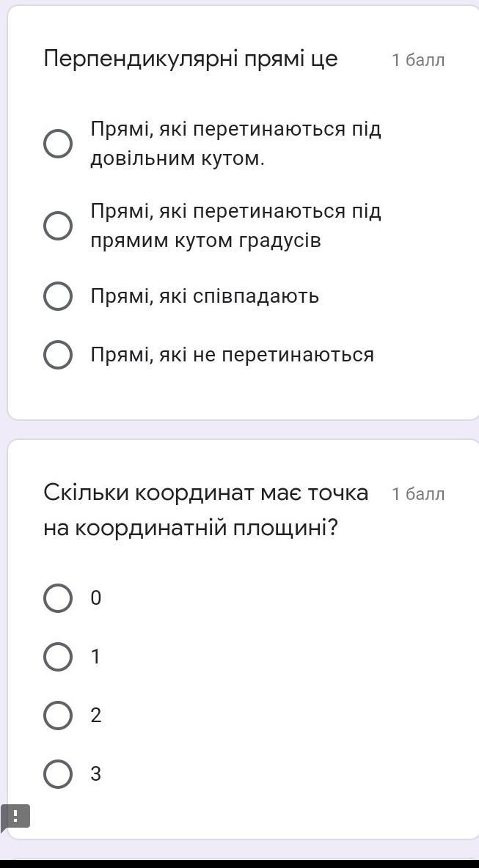
Task: Click the number label '2' answer text
Action: pos(96,716)
